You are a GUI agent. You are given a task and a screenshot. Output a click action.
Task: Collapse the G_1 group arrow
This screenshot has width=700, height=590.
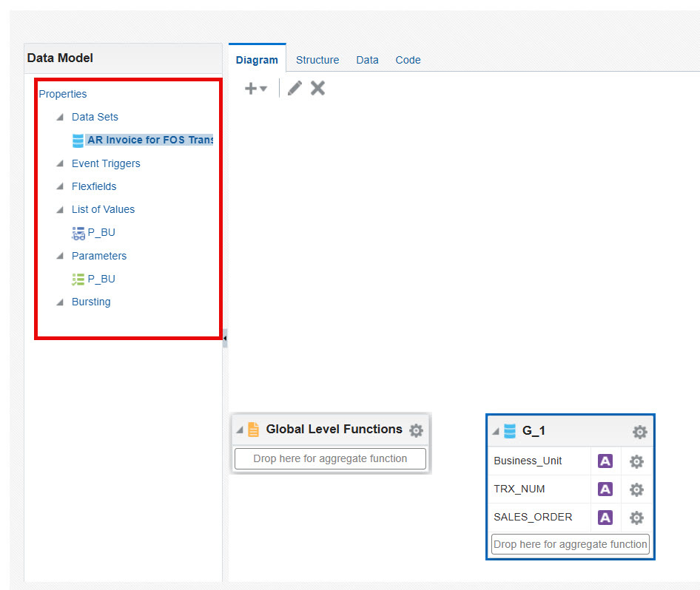pos(496,431)
